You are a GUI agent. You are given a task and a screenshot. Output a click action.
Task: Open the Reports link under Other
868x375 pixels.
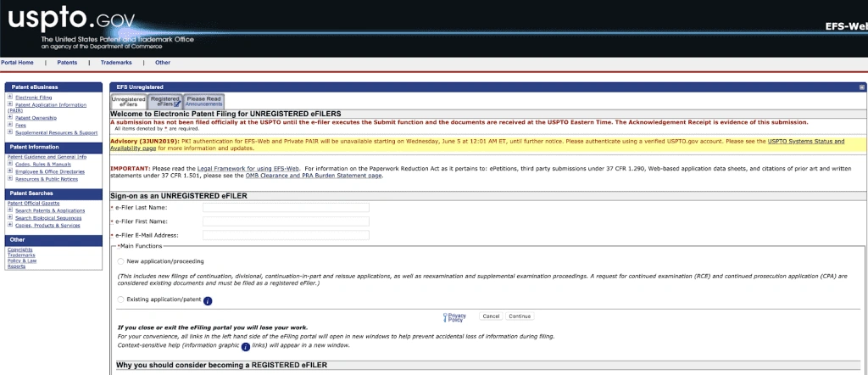[x=17, y=266]
